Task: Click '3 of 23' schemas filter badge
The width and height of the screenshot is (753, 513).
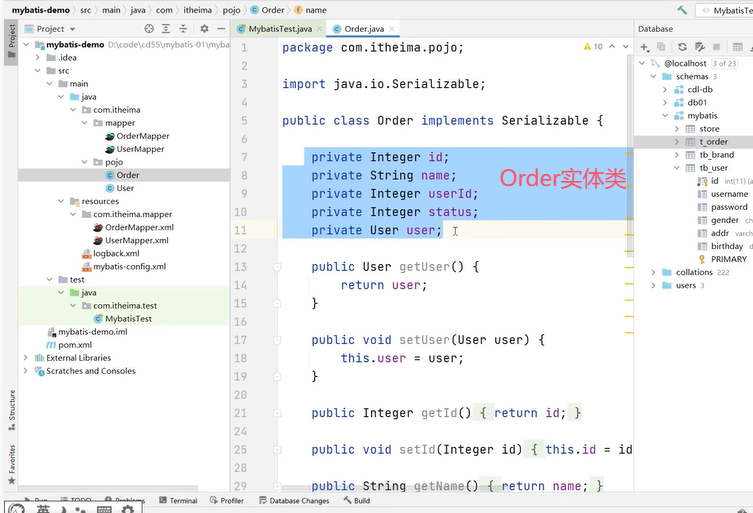Action: click(724, 63)
